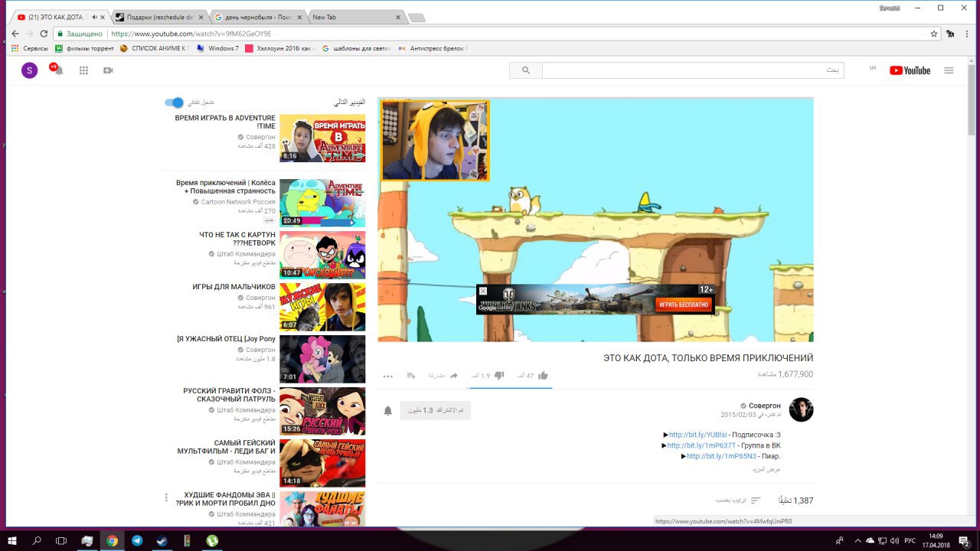
Task: Open the bit.ly/YUBlsi Подписочка link
Action: 698,435
